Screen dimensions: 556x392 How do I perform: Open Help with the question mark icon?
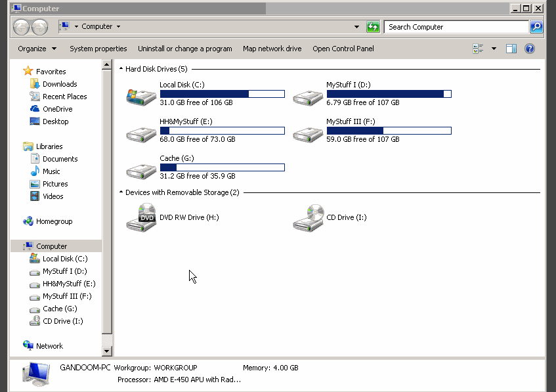[x=529, y=49]
